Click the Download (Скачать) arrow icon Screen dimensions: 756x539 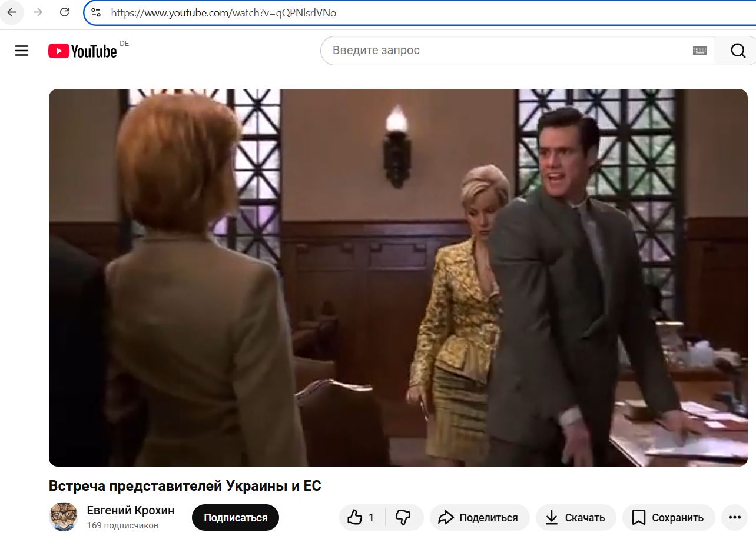coord(552,518)
